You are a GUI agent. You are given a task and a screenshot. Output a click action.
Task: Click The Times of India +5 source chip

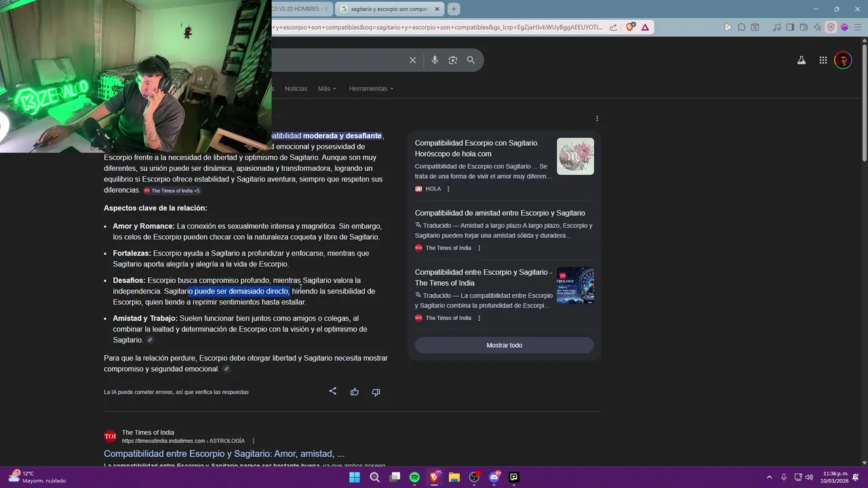172,190
